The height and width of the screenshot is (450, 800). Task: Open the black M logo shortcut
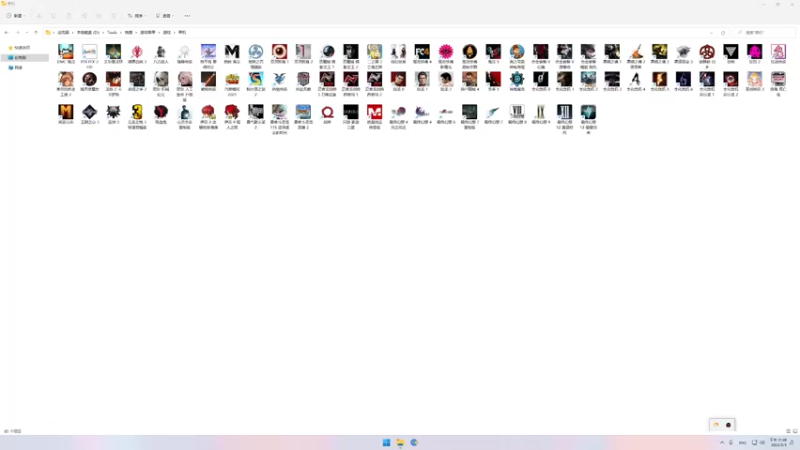[x=232, y=52]
